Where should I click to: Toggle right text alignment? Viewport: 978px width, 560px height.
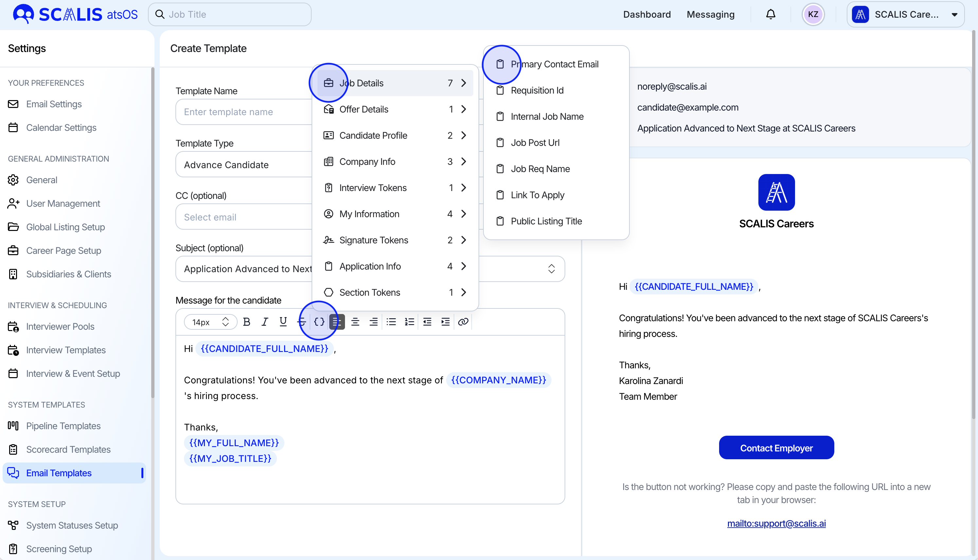[373, 322]
